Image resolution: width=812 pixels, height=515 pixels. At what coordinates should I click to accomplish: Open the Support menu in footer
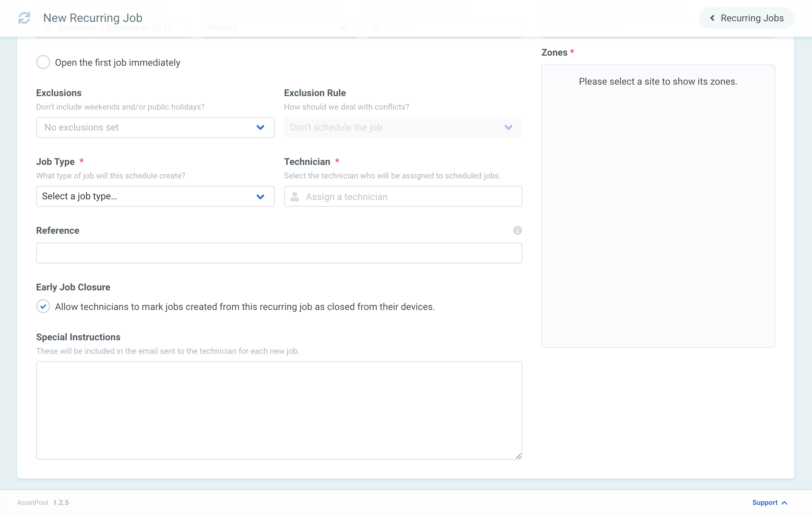pyautogui.click(x=770, y=503)
